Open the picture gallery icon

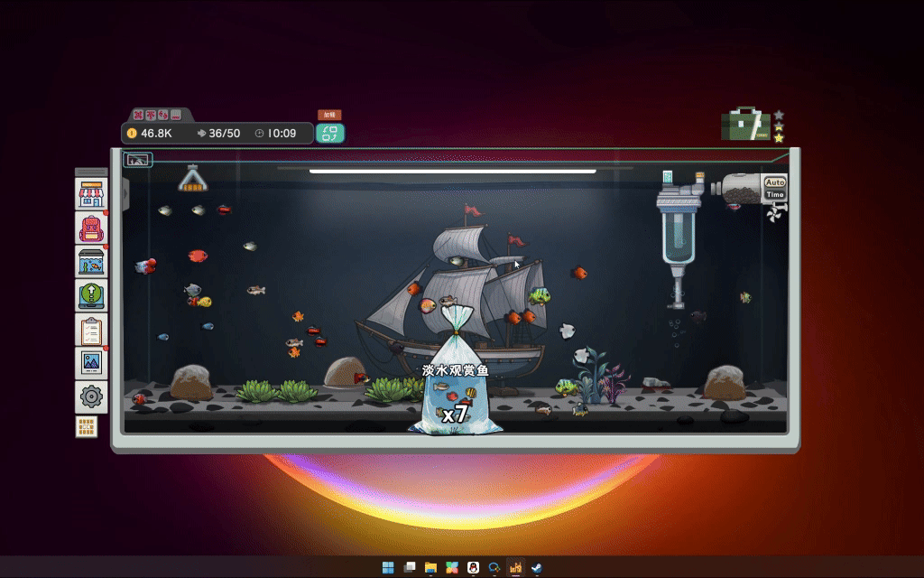click(x=91, y=363)
